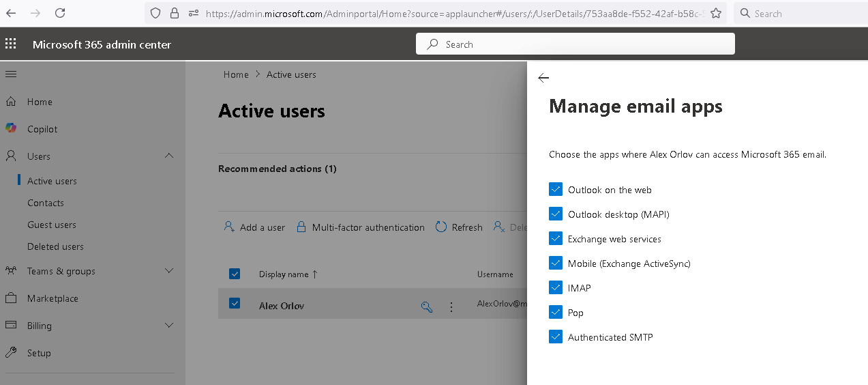Click the Home breadcrumb link

[236, 74]
